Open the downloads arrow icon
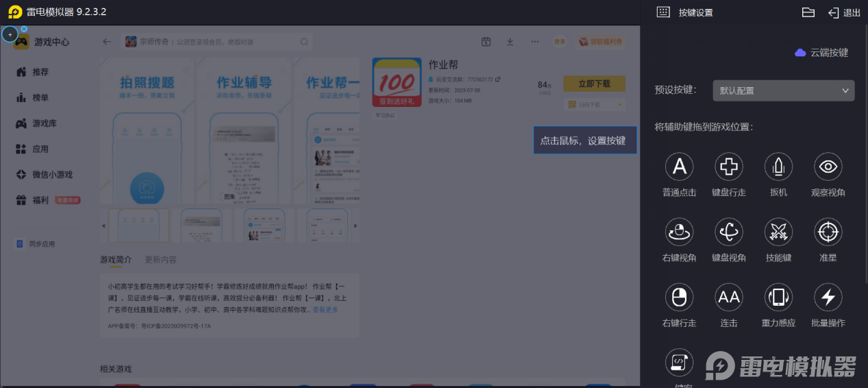 tap(510, 42)
